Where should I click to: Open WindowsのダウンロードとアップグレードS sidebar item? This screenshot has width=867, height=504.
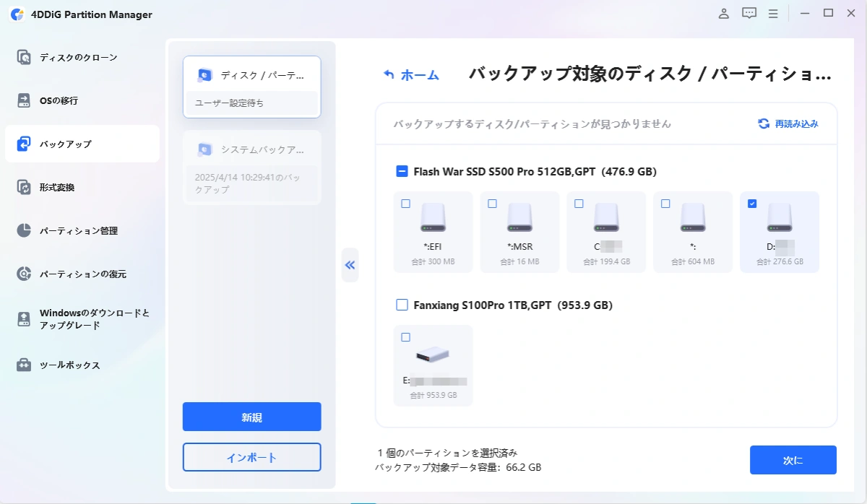coord(82,319)
